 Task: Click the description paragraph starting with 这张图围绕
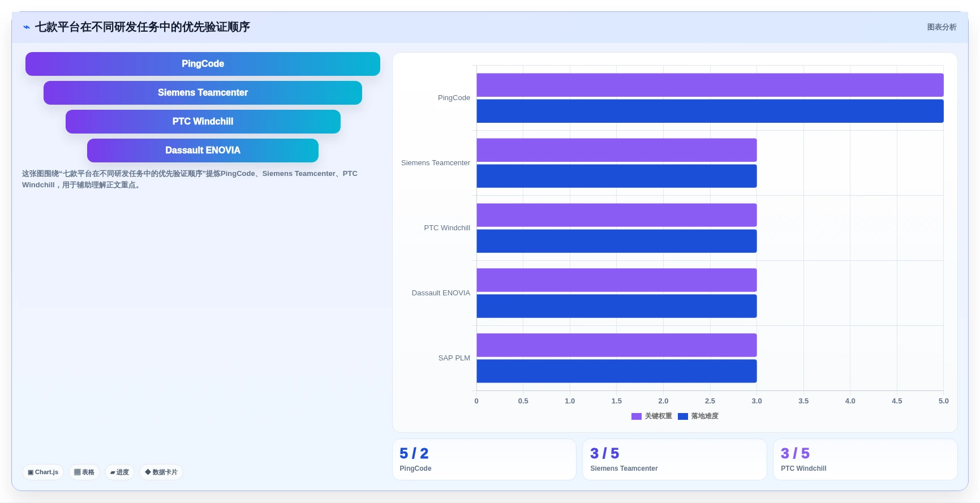click(x=190, y=179)
